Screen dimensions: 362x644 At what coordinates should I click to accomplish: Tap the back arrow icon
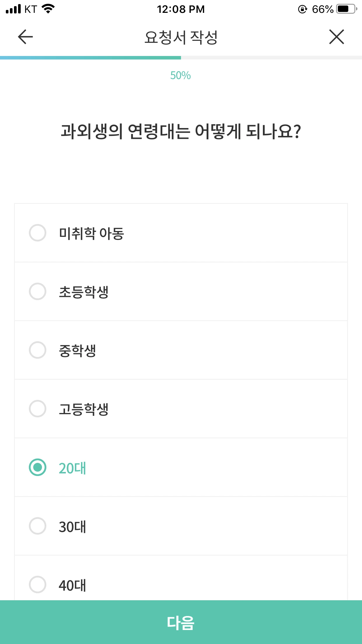pyautogui.click(x=25, y=37)
